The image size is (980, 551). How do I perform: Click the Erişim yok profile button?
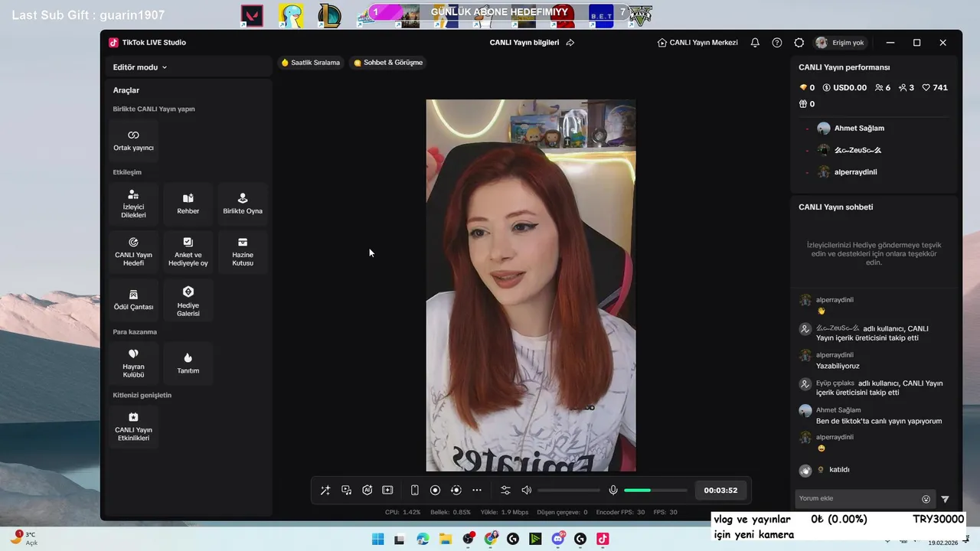[x=841, y=43]
